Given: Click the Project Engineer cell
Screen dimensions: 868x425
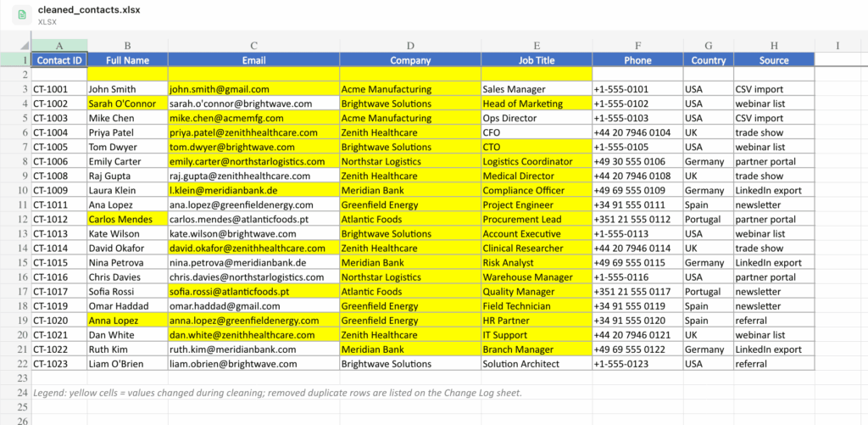Looking at the screenshot, I should [x=537, y=204].
